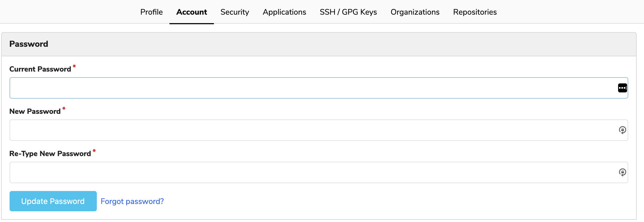Switch to the Organizations tab
Image resolution: width=644 pixels, height=222 pixels.
coord(415,12)
